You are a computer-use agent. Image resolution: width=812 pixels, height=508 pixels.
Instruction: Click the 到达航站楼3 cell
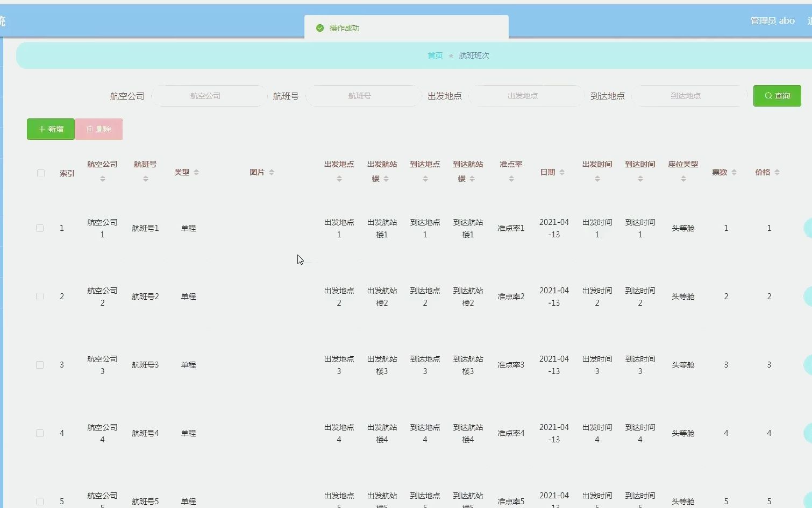click(468, 365)
